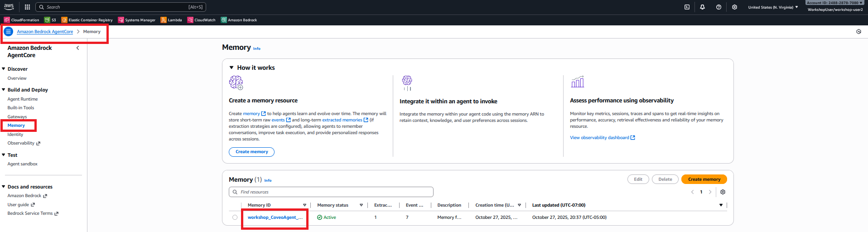Sort by the Creation time column

click(x=519, y=205)
